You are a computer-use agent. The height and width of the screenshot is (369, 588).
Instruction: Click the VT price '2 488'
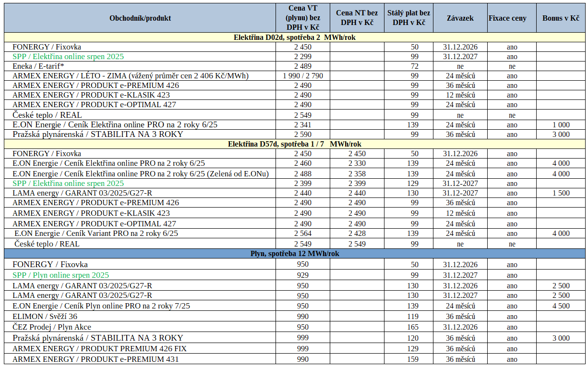click(x=303, y=174)
